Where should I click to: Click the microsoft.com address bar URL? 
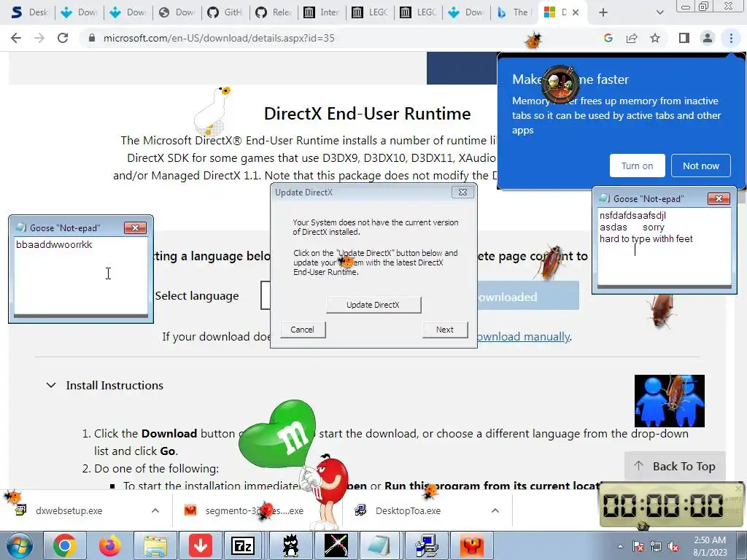tap(219, 38)
